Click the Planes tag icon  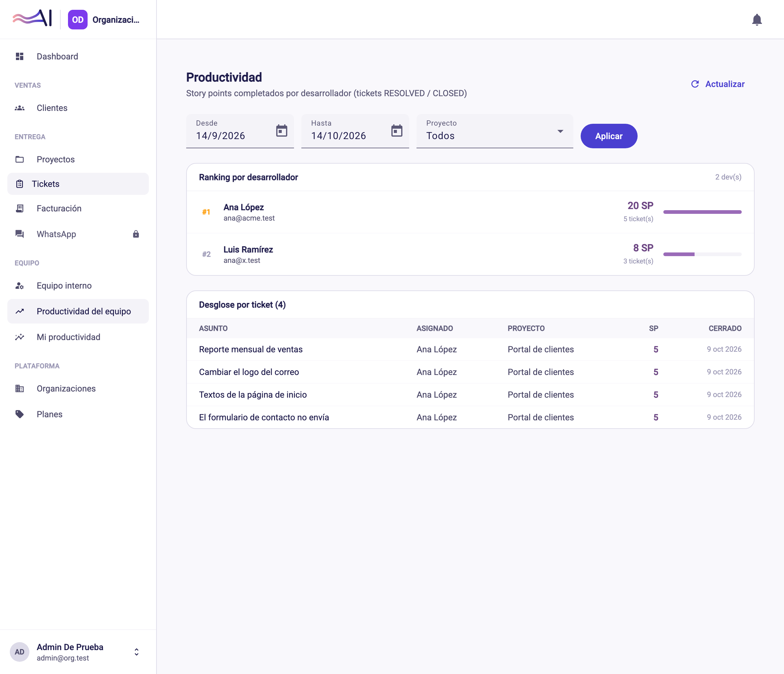point(20,414)
